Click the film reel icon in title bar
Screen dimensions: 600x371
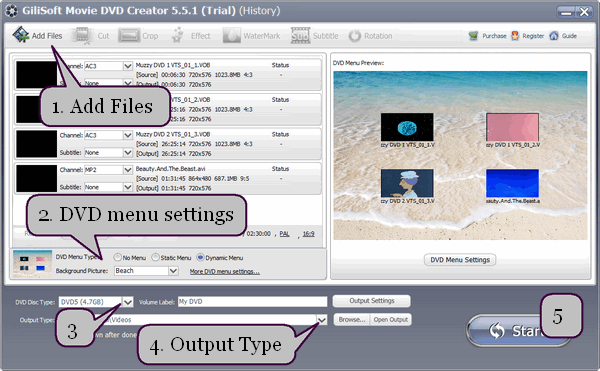(x=11, y=11)
